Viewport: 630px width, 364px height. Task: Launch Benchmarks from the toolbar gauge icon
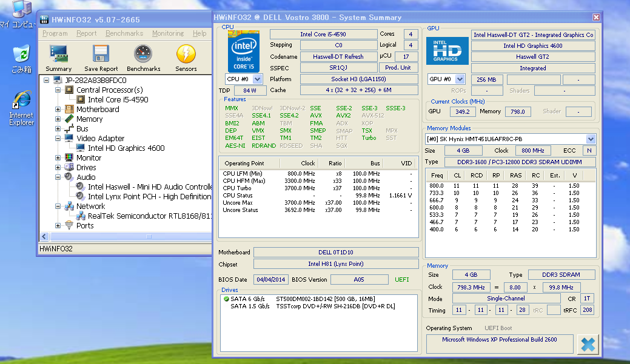[143, 54]
